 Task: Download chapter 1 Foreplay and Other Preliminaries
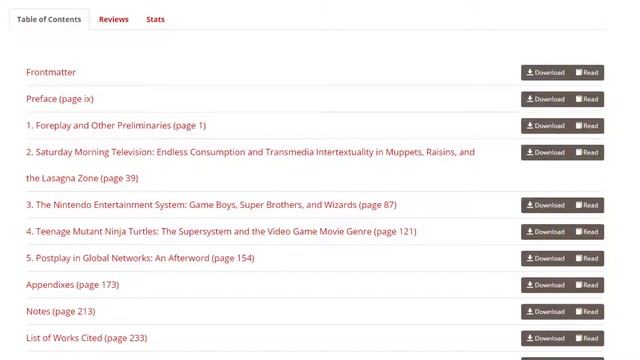point(545,126)
